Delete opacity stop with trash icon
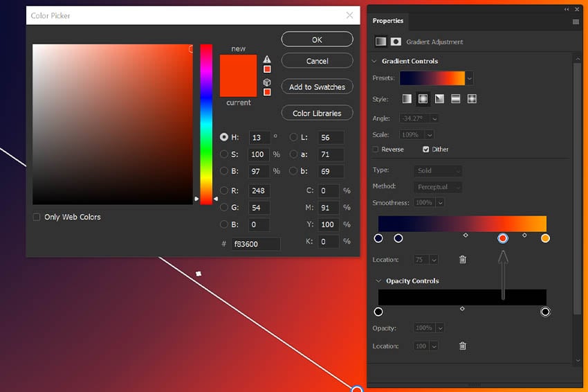This screenshot has width=588, height=392. point(463,346)
